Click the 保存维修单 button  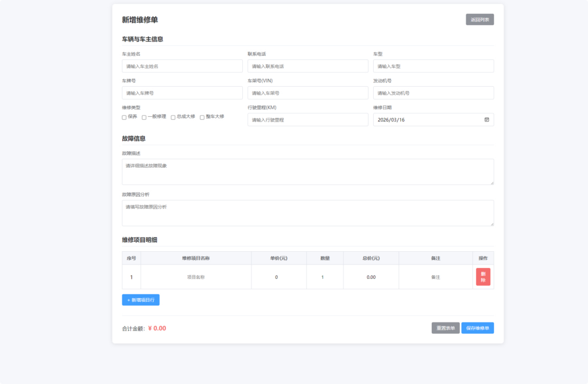tap(477, 328)
